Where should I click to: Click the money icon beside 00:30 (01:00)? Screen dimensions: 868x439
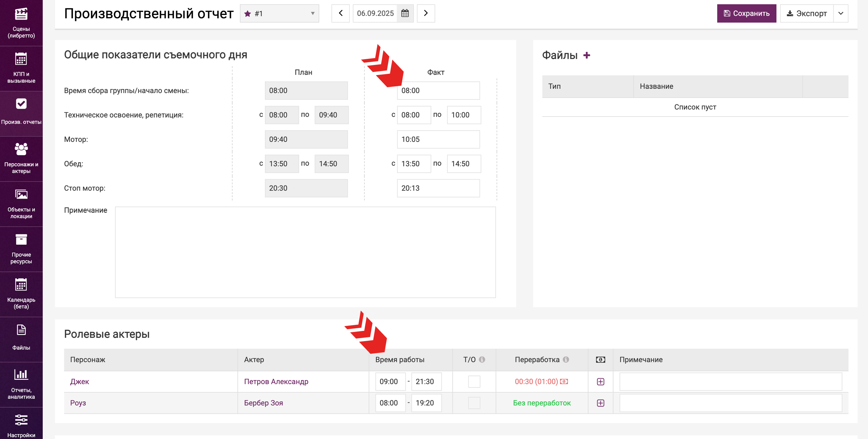pos(564,382)
